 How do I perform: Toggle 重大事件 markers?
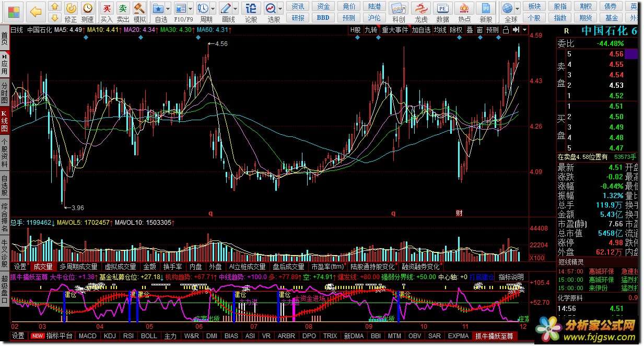coord(395,30)
